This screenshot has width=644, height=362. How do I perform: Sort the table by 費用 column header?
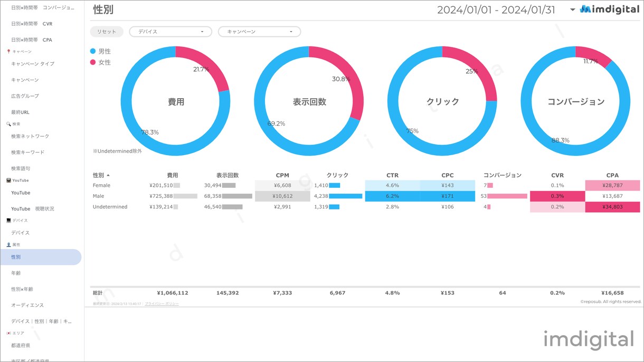tap(173, 175)
